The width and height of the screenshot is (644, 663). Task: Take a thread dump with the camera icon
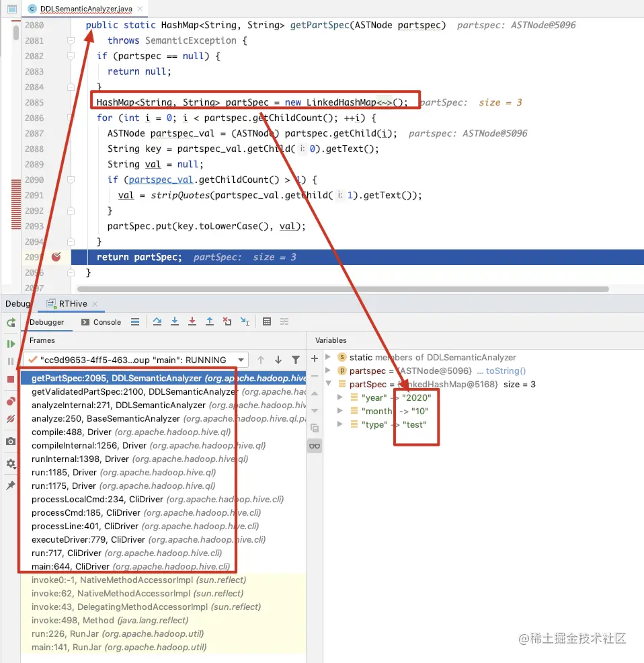11,441
